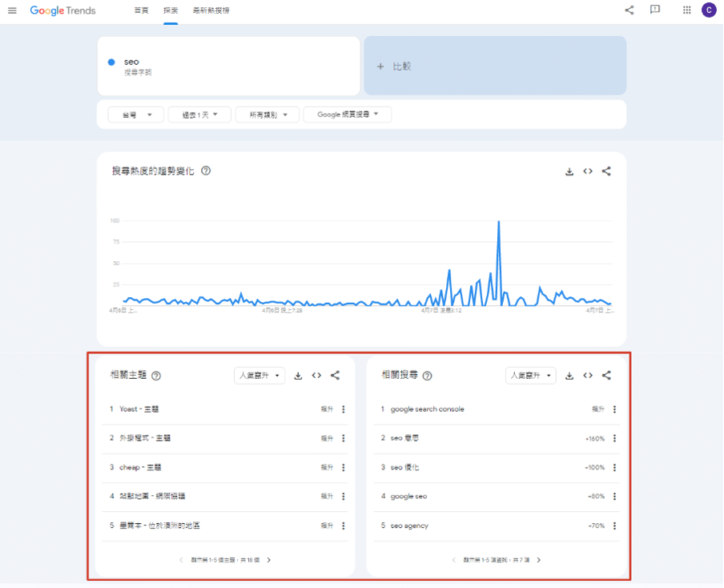Click embed icon in 相關搜尋 card
724x588 pixels.
[588, 376]
